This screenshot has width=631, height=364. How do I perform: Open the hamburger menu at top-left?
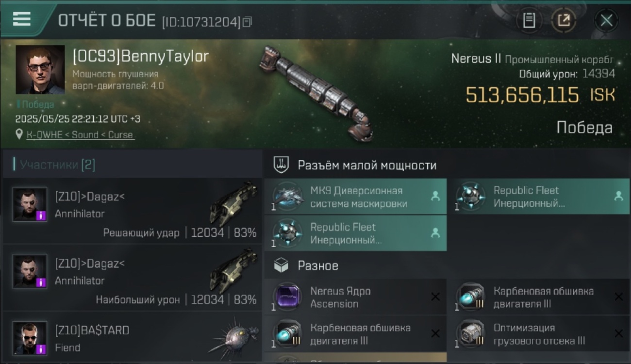[x=21, y=19]
